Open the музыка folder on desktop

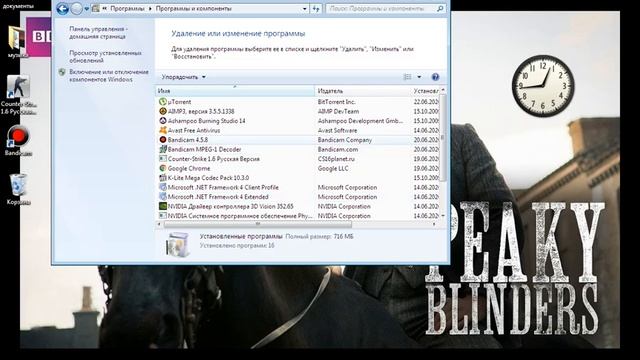17,42
